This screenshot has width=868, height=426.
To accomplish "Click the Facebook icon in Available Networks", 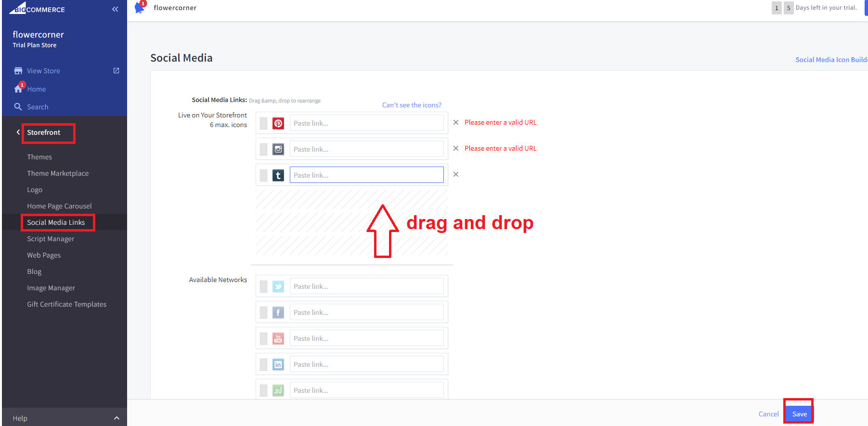I will [278, 312].
